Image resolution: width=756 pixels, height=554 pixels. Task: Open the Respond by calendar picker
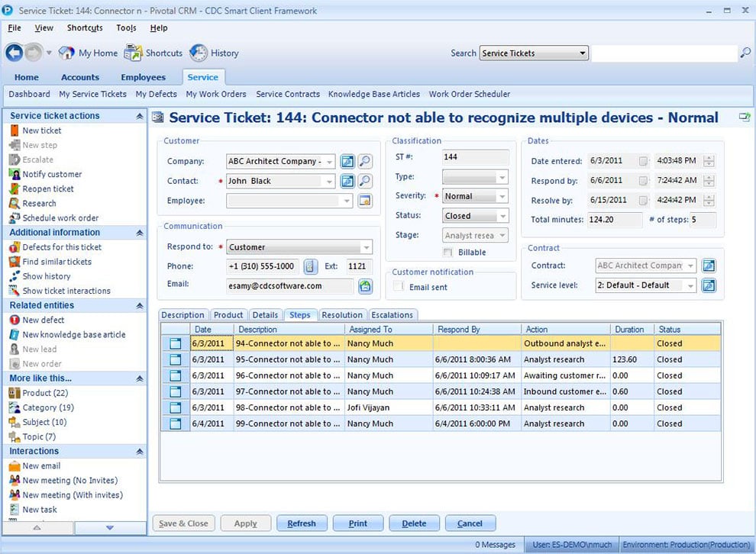643,181
